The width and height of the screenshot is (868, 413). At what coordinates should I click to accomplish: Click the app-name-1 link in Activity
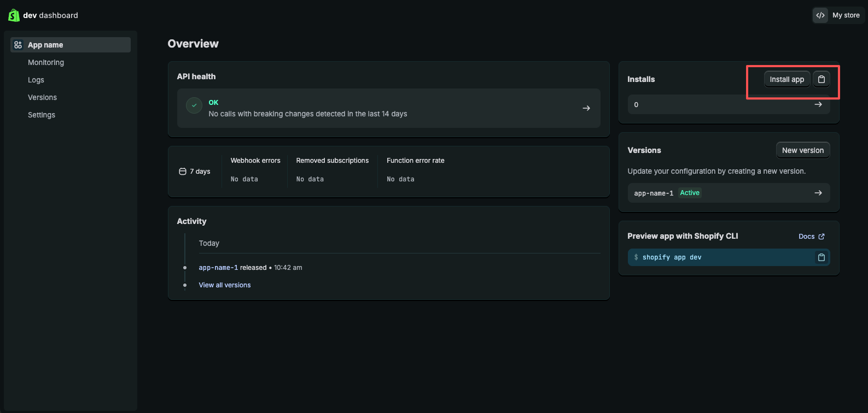click(218, 268)
